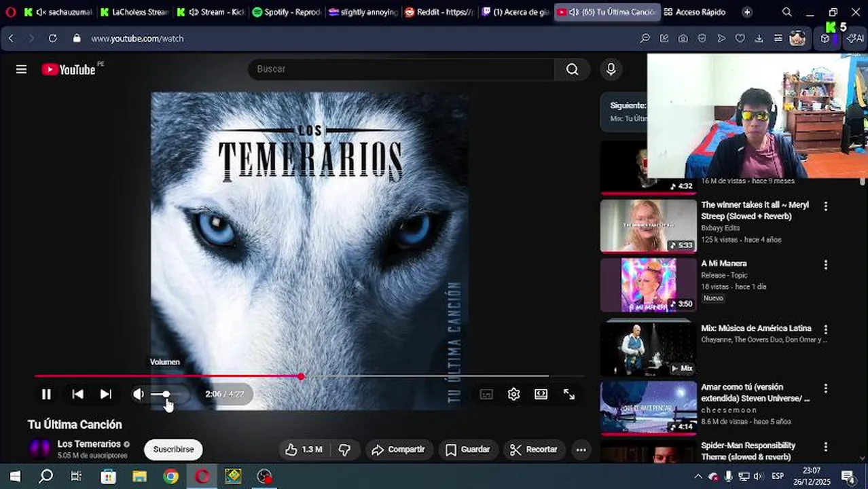
Task: Click the browser tab search magnifier icon
Action: point(786,12)
